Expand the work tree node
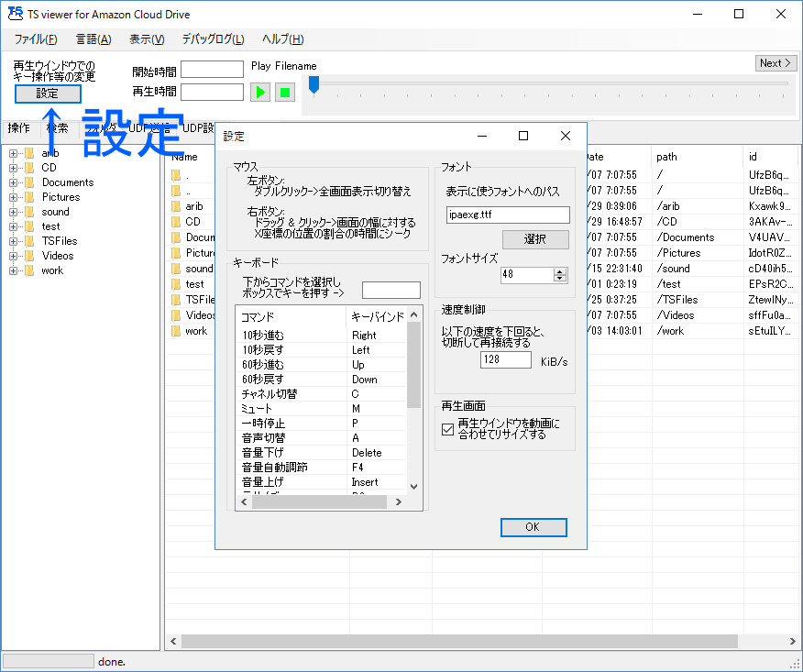Image resolution: width=803 pixels, height=672 pixels. (14, 270)
